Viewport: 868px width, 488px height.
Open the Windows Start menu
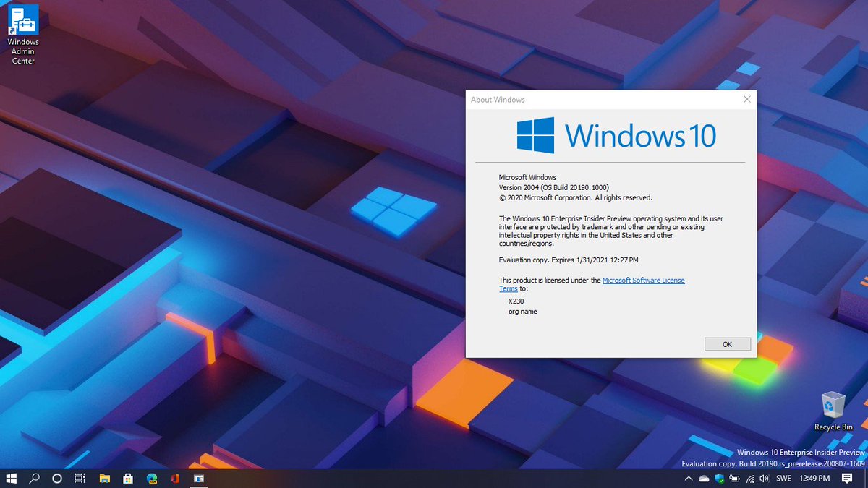(x=12, y=479)
